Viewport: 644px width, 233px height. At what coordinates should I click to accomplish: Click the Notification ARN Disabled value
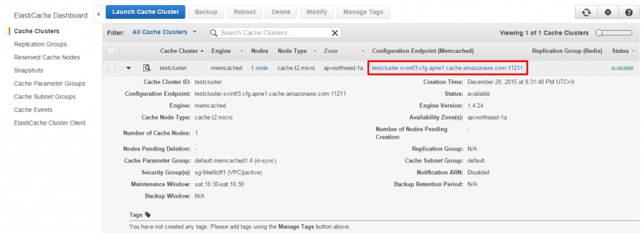pyautogui.click(x=479, y=173)
